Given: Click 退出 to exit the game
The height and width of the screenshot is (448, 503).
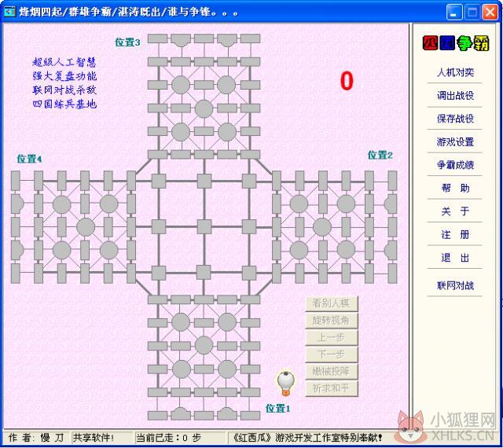Looking at the screenshot, I should point(455,258).
